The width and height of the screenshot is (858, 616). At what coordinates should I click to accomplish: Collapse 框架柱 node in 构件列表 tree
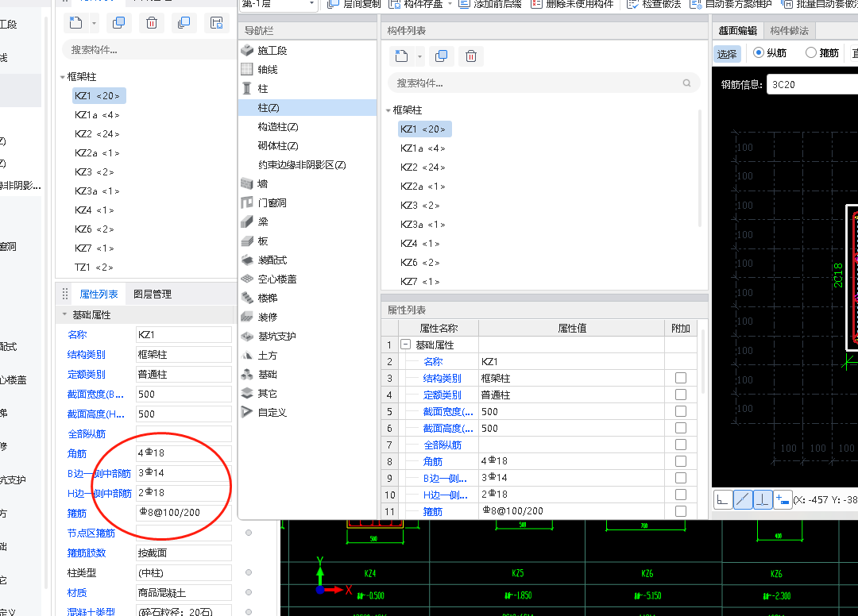coord(388,110)
